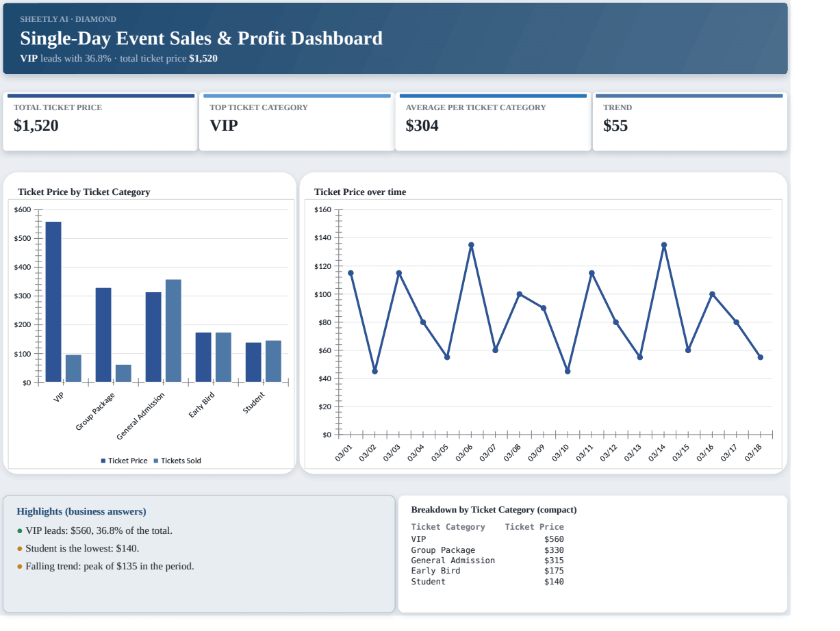Image resolution: width=840 pixels, height=631 pixels.
Task: Click the Group Package breakdown table row name
Action: point(443,550)
